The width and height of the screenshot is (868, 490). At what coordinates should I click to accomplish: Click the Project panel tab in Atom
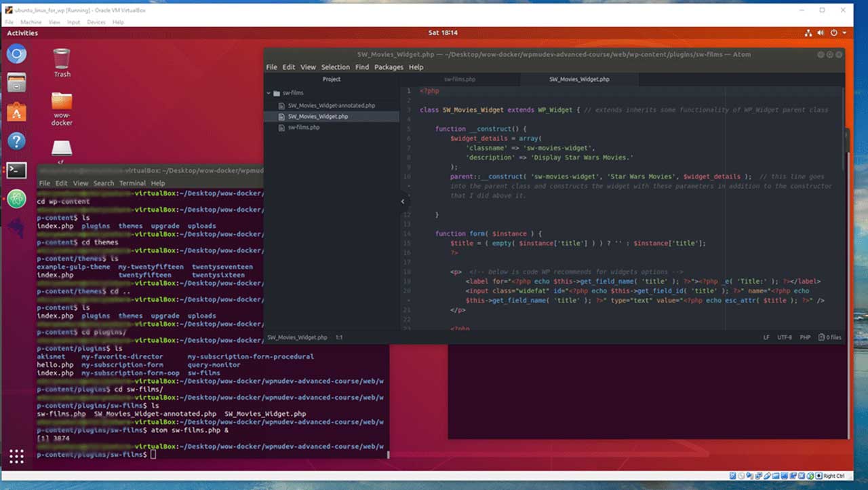[332, 79]
